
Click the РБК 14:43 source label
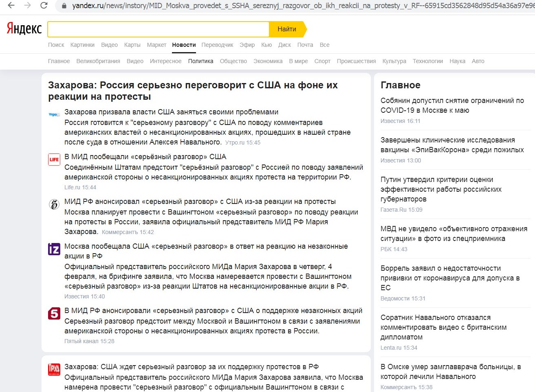pos(394,249)
